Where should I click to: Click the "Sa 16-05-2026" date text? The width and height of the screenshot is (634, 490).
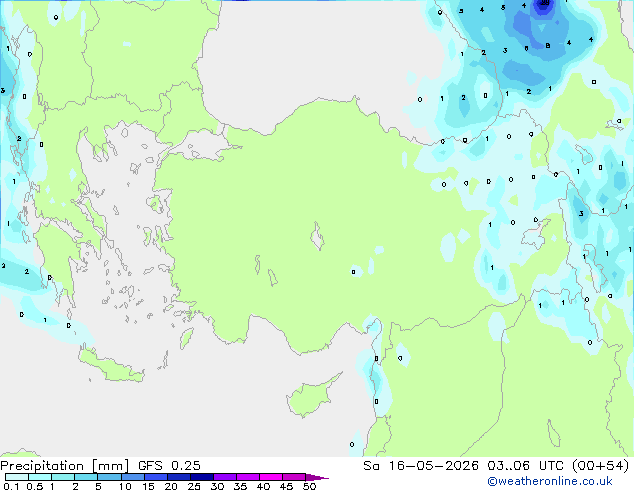[421, 466]
